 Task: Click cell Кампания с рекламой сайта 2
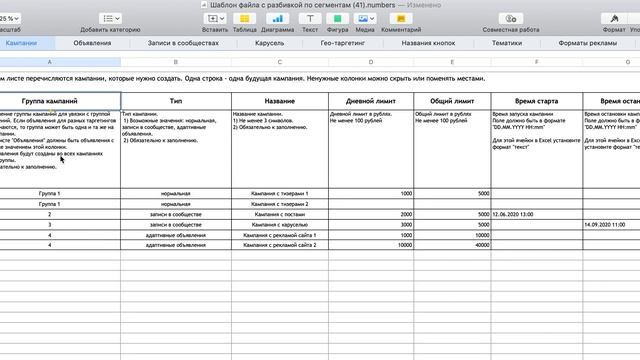pyautogui.click(x=280, y=245)
